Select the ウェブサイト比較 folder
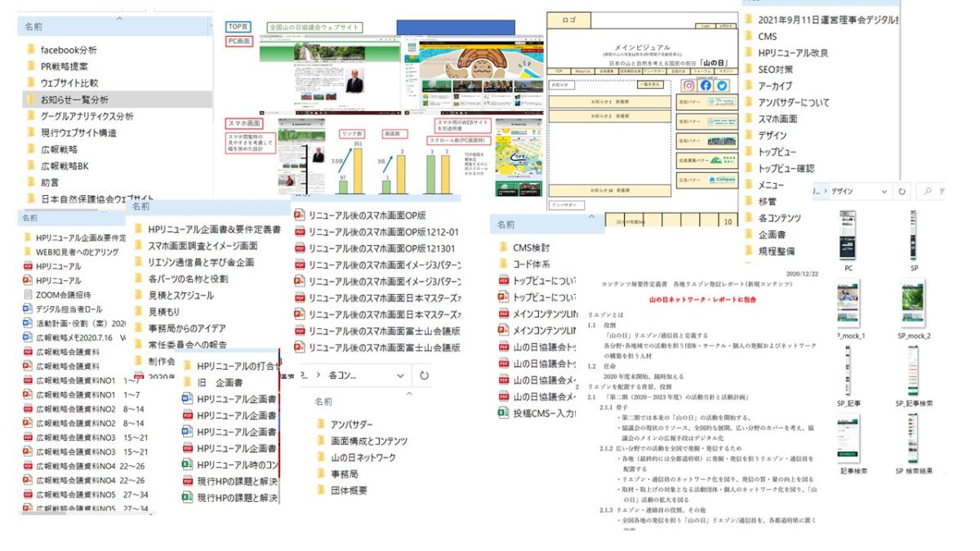 point(63,82)
